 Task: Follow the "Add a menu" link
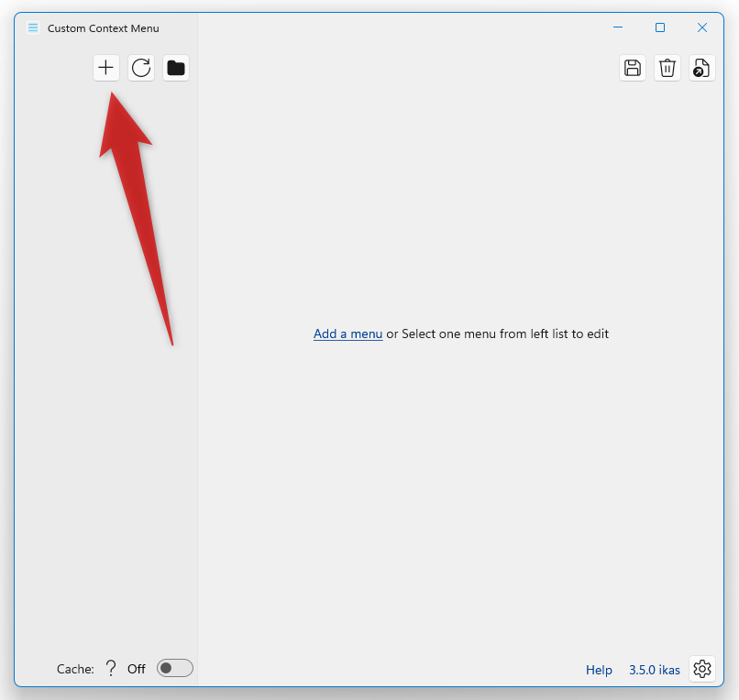(347, 334)
